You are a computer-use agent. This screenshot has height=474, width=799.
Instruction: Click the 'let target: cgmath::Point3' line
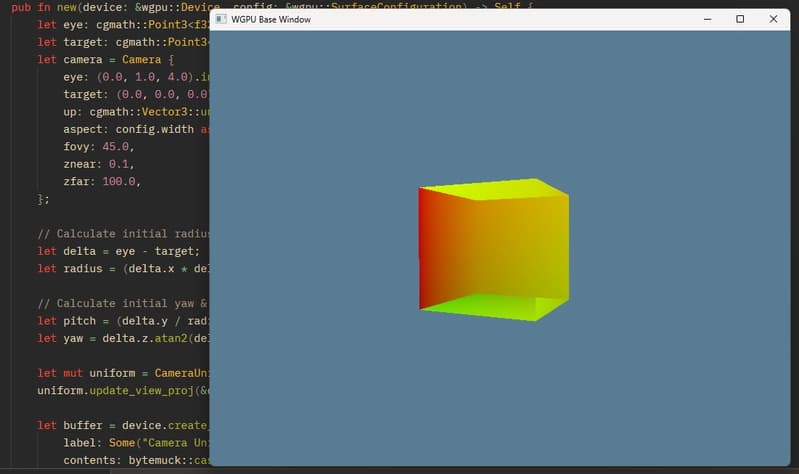123,42
